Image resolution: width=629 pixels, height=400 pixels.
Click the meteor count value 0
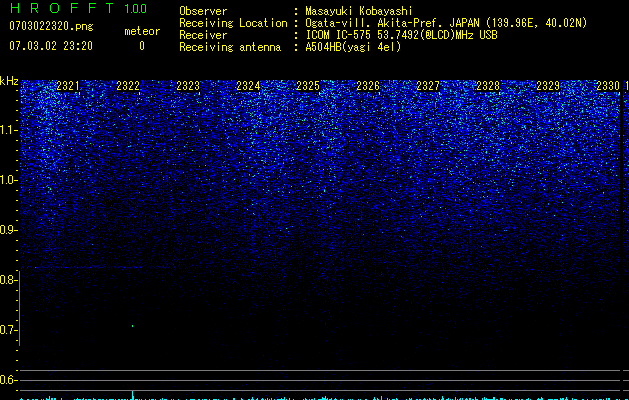pyautogui.click(x=142, y=46)
